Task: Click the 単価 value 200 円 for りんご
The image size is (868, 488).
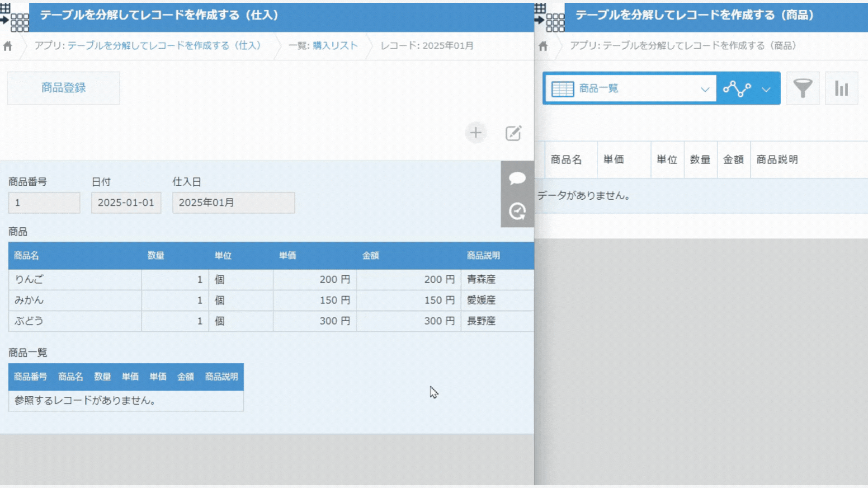Action: point(315,280)
